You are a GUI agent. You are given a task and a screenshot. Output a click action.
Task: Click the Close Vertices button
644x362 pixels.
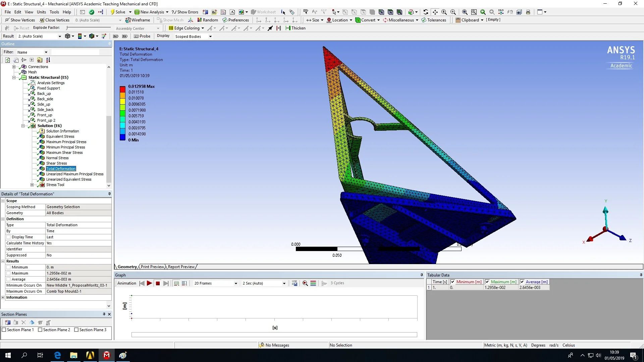(x=54, y=20)
